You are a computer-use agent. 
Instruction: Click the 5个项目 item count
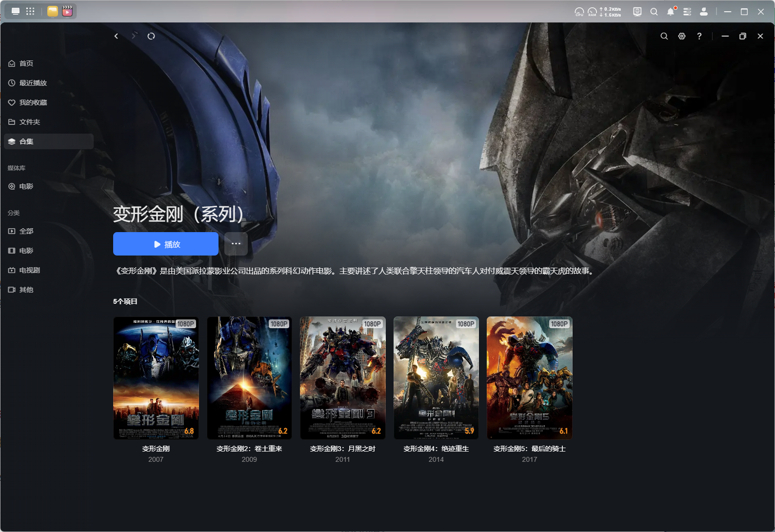125,301
